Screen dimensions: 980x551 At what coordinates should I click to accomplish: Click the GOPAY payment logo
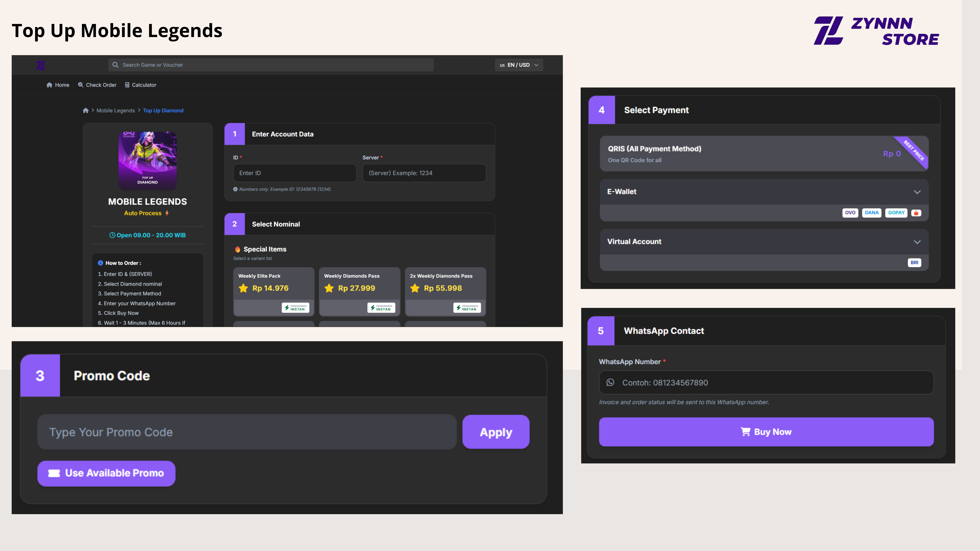[896, 213]
